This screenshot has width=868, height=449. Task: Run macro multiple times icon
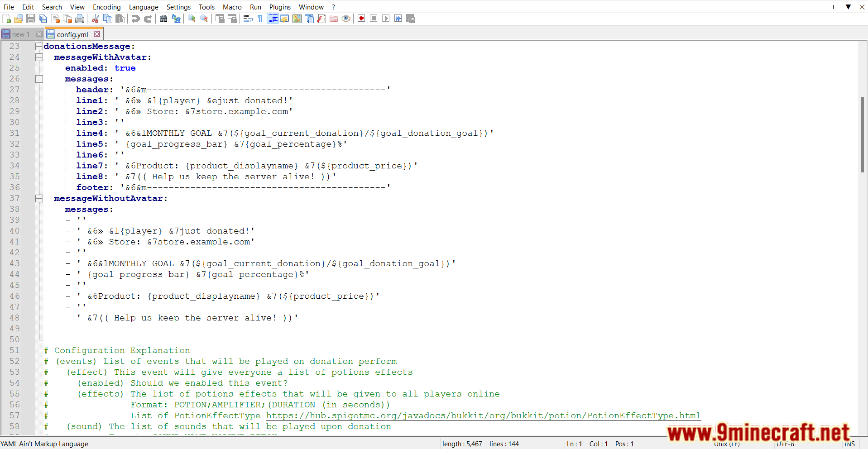pyautogui.click(x=398, y=19)
